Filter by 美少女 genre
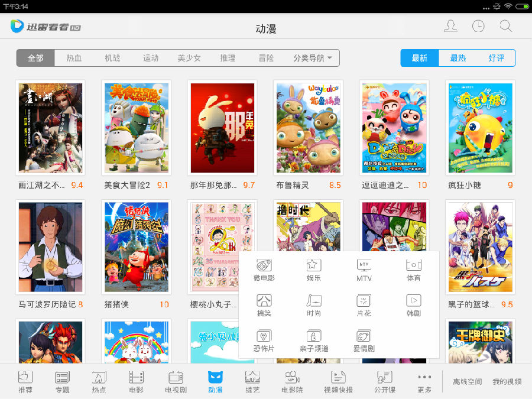Image resolution: width=532 pixels, height=399 pixels. point(189,58)
